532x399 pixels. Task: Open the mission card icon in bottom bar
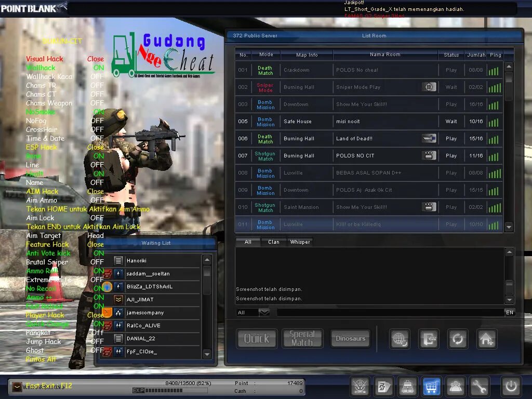(x=383, y=386)
